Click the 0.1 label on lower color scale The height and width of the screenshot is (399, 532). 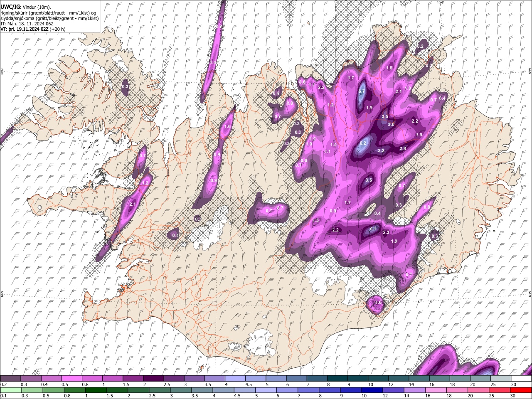3,396
